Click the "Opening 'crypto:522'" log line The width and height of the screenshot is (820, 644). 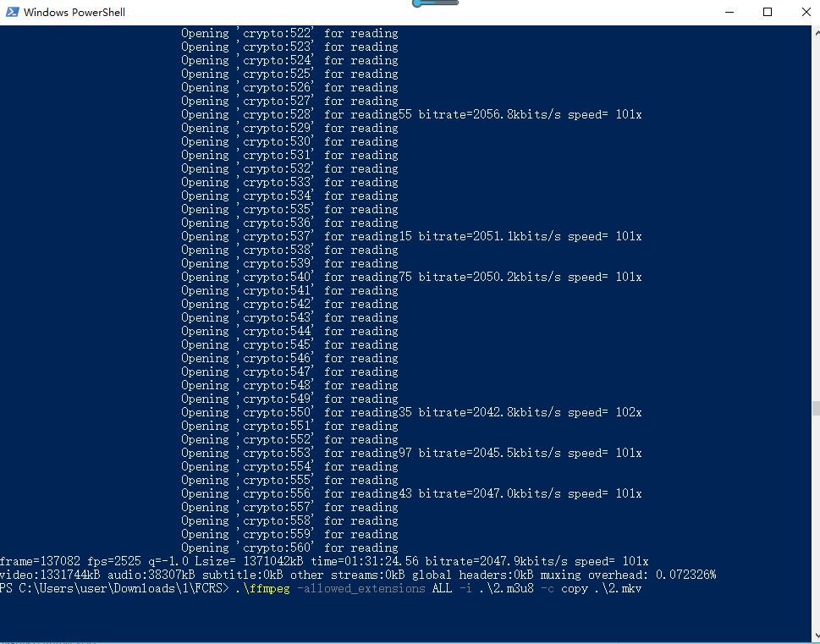pyautogui.click(x=289, y=33)
